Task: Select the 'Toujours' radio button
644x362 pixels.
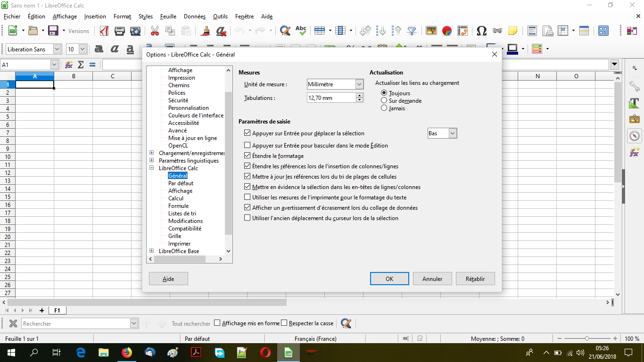Action: (384, 93)
